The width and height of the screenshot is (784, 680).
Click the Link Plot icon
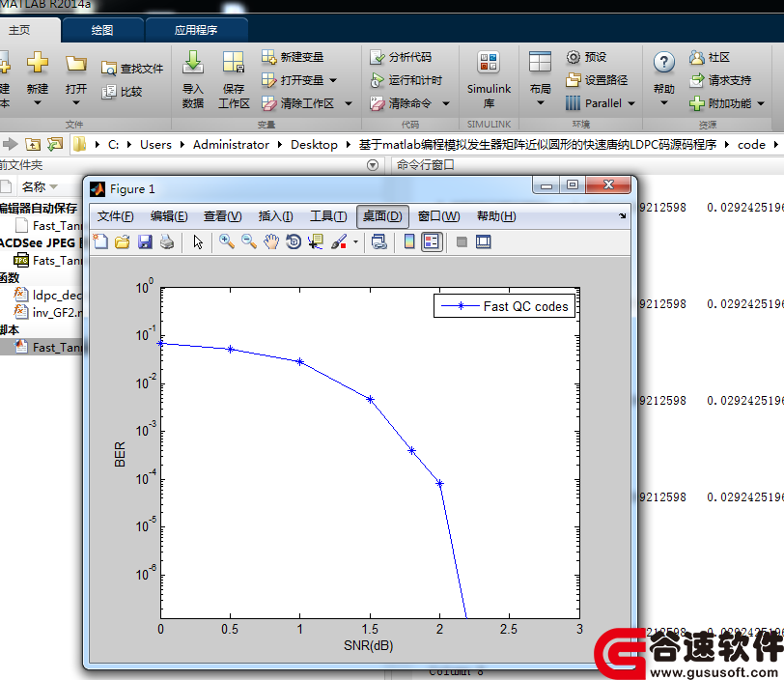point(379,242)
